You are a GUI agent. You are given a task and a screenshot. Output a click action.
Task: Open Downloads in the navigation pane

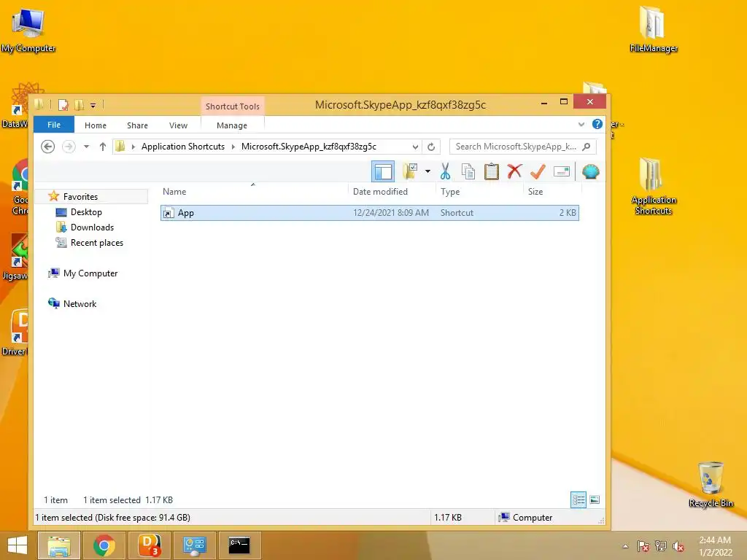[92, 227]
